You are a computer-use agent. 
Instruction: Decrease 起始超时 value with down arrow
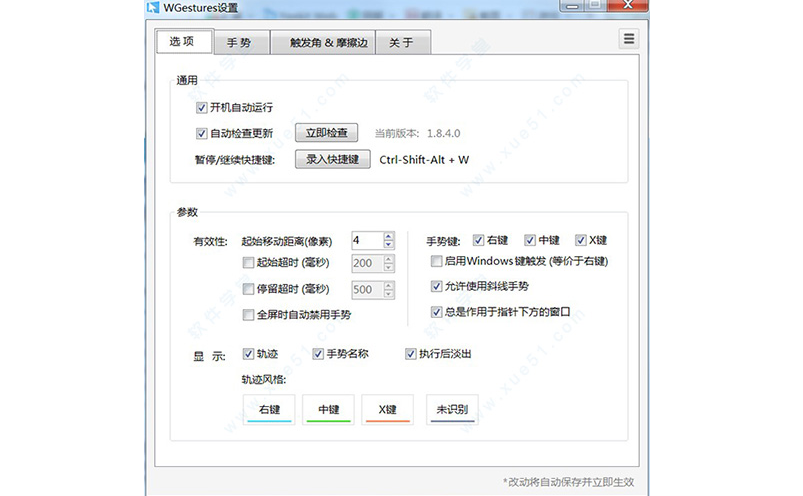click(389, 267)
